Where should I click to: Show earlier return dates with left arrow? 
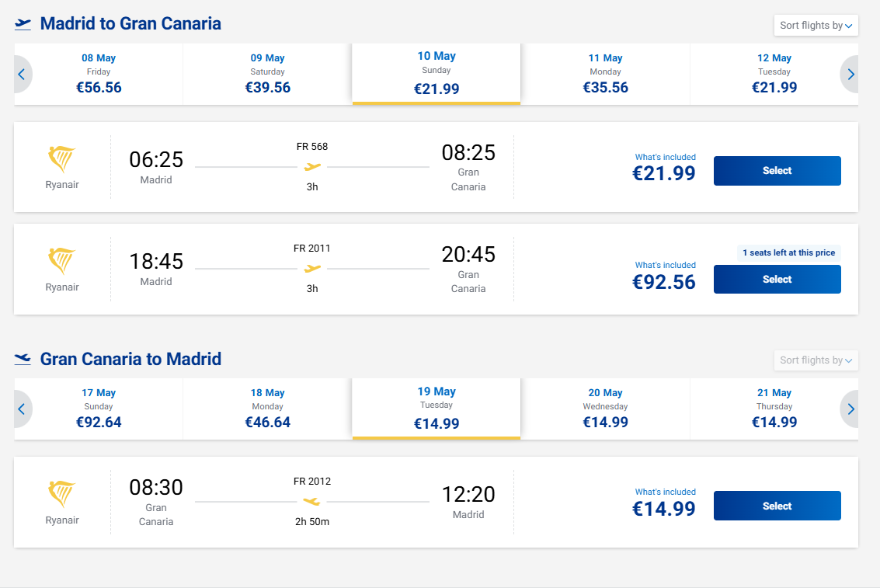pyautogui.click(x=22, y=409)
